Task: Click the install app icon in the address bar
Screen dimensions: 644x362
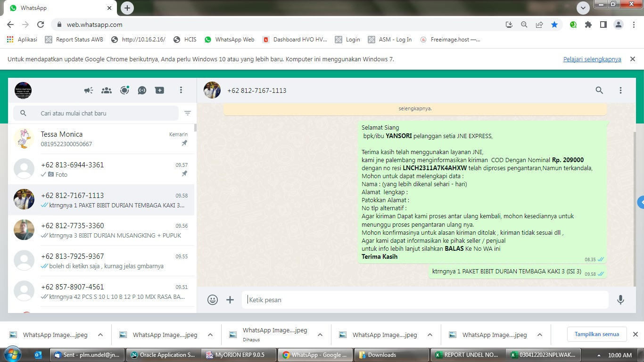Action: (509, 25)
